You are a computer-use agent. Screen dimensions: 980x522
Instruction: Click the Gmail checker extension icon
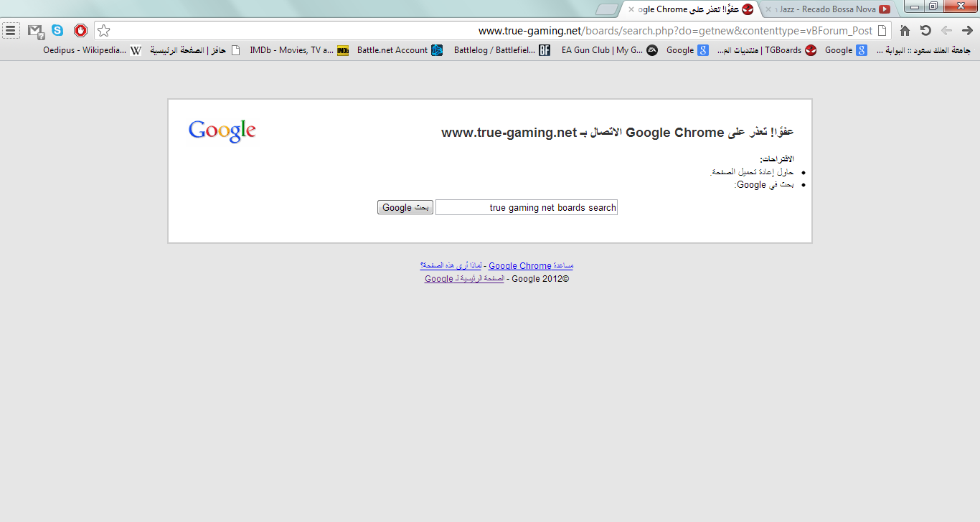(x=36, y=31)
